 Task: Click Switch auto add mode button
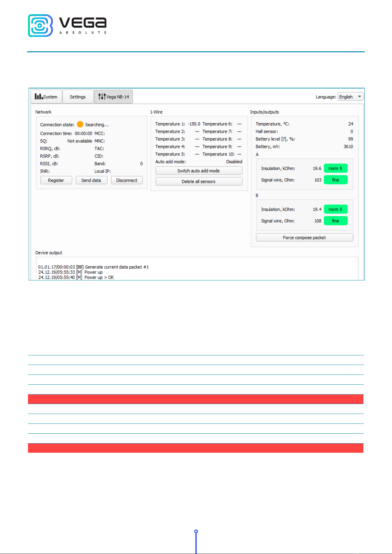click(199, 171)
